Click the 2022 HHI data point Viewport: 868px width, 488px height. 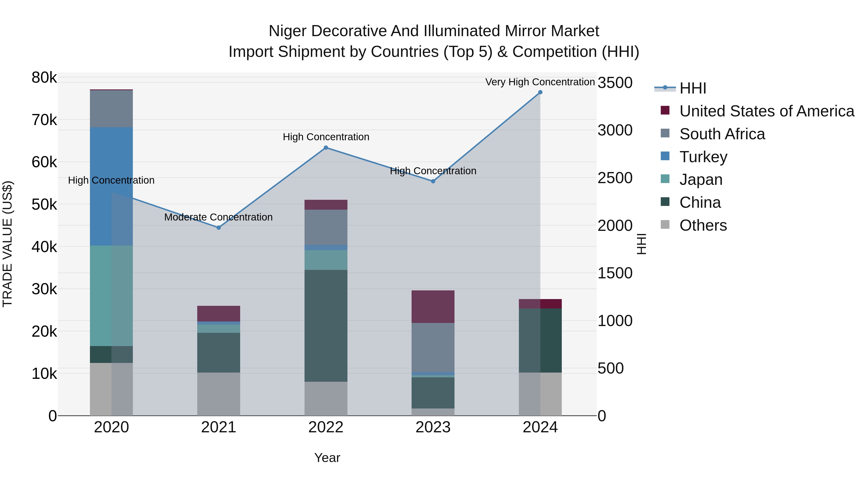pos(326,147)
